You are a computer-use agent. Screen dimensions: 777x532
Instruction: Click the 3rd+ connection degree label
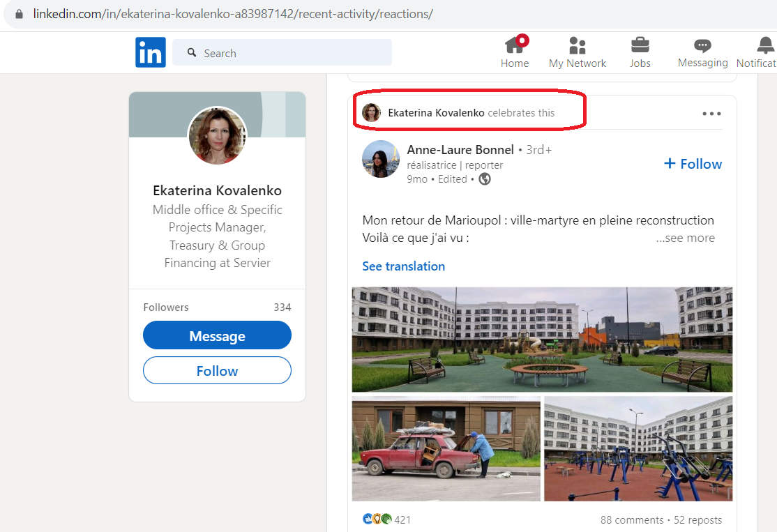(538, 150)
